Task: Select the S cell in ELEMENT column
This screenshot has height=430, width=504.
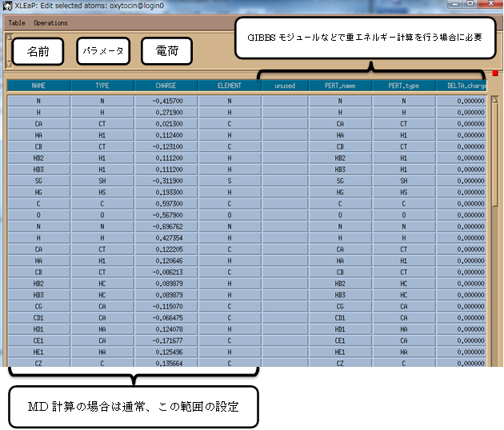Action: pyautogui.click(x=229, y=181)
